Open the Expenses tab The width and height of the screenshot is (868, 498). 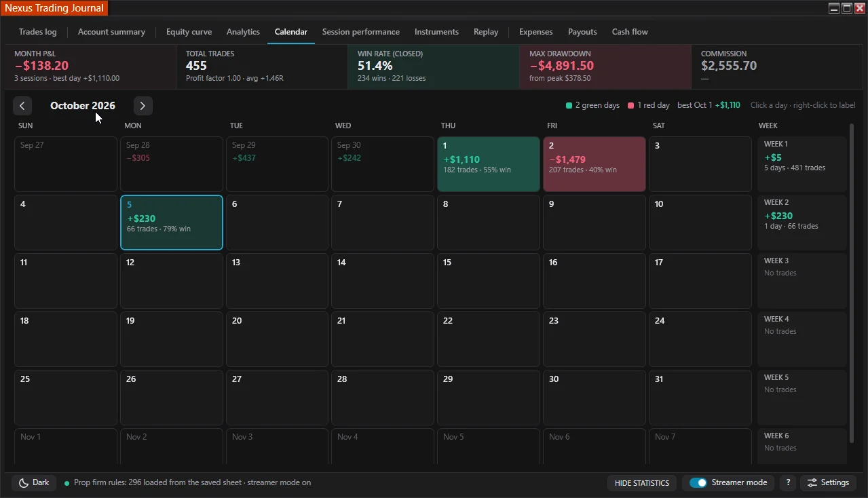click(536, 32)
